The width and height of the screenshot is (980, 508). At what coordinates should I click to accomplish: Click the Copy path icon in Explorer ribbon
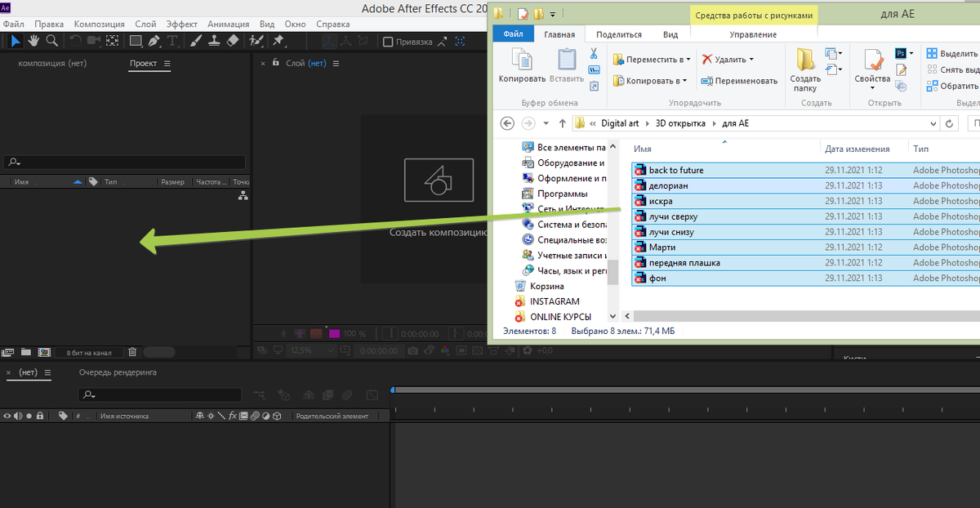[x=595, y=69]
